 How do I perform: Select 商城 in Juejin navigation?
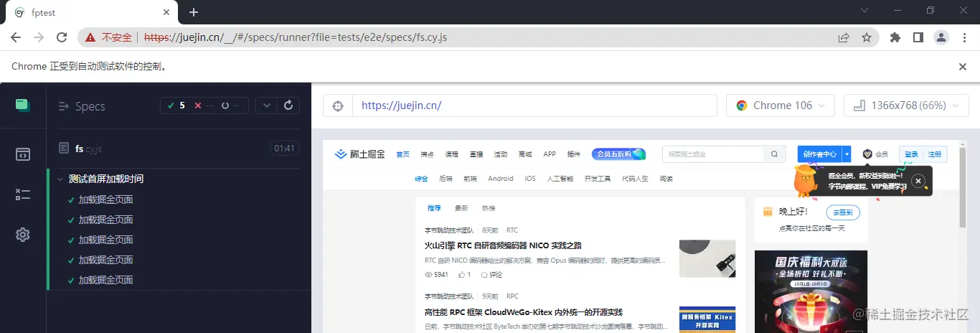pyautogui.click(x=525, y=154)
